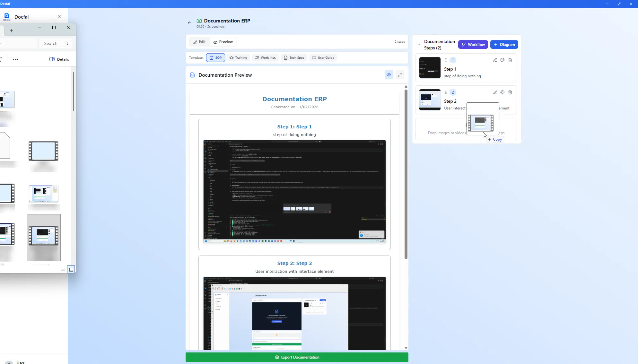Image resolution: width=638 pixels, height=364 pixels.
Task: Click the document icon beside Documentation Preview
Action: 192,75
